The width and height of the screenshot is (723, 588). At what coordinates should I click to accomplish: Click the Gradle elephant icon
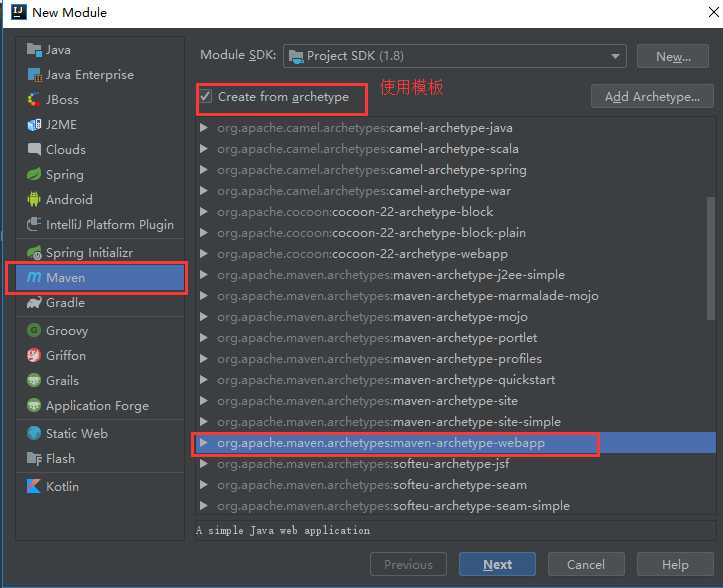[34, 303]
